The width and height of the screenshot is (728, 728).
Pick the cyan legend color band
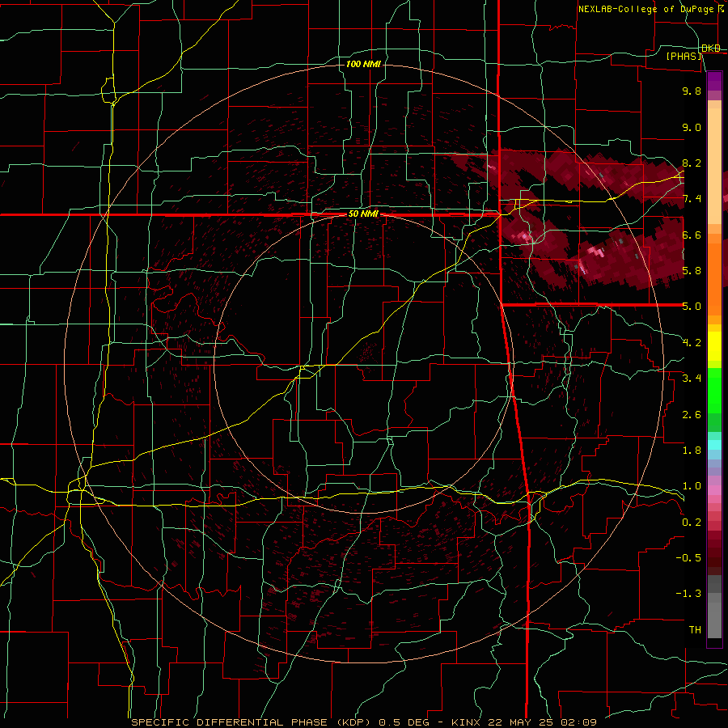tap(714, 445)
